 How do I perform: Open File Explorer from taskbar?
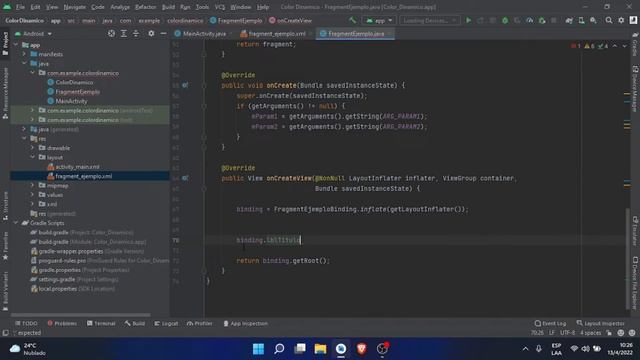point(320,349)
